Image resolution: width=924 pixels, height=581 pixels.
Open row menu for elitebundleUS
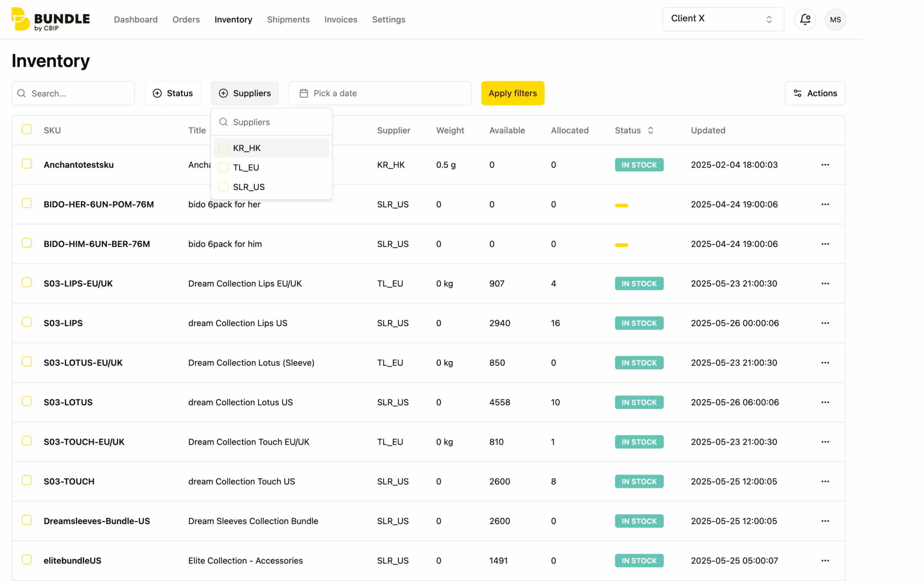[x=825, y=560]
